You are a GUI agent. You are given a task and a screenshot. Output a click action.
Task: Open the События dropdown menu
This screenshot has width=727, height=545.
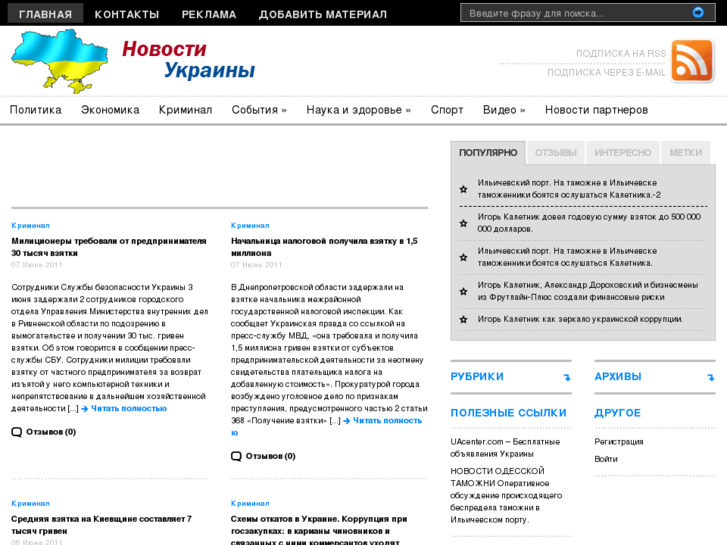pos(259,110)
